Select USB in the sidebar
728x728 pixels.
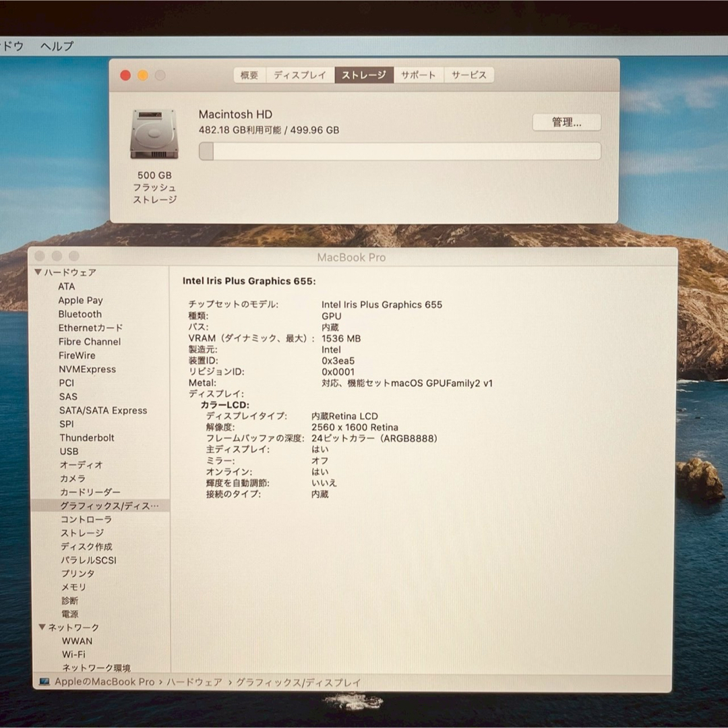tap(69, 451)
